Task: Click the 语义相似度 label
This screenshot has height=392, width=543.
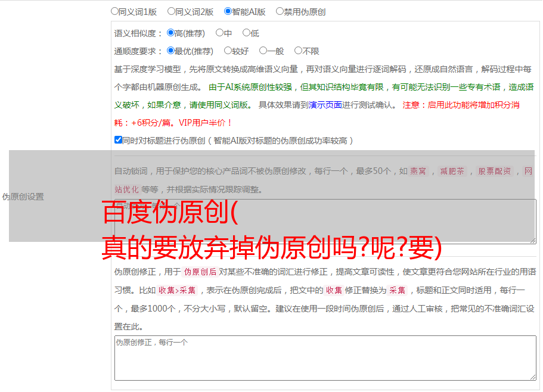Action: coord(138,33)
